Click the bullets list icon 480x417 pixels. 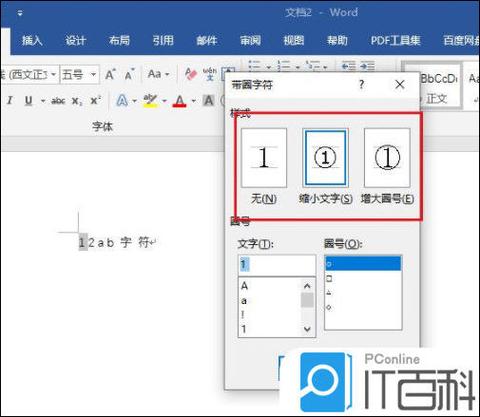[255, 66]
